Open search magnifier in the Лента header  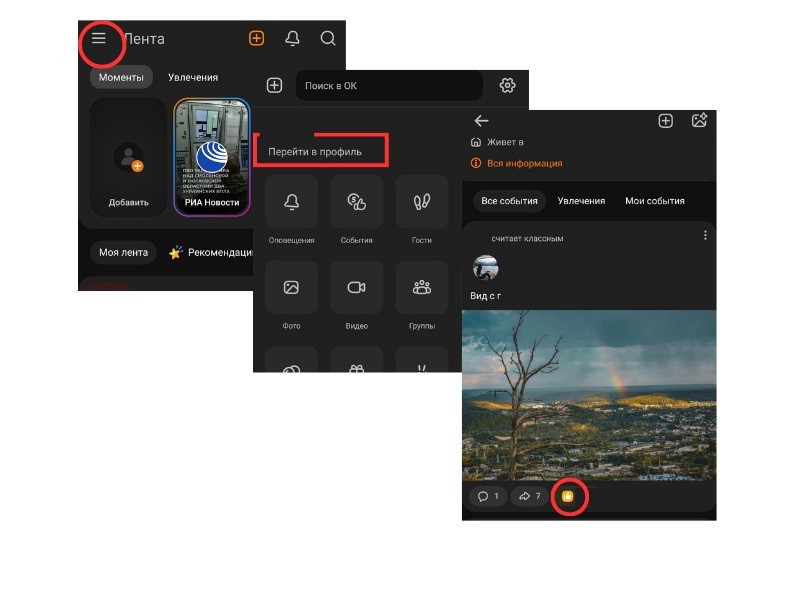click(328, 39)
